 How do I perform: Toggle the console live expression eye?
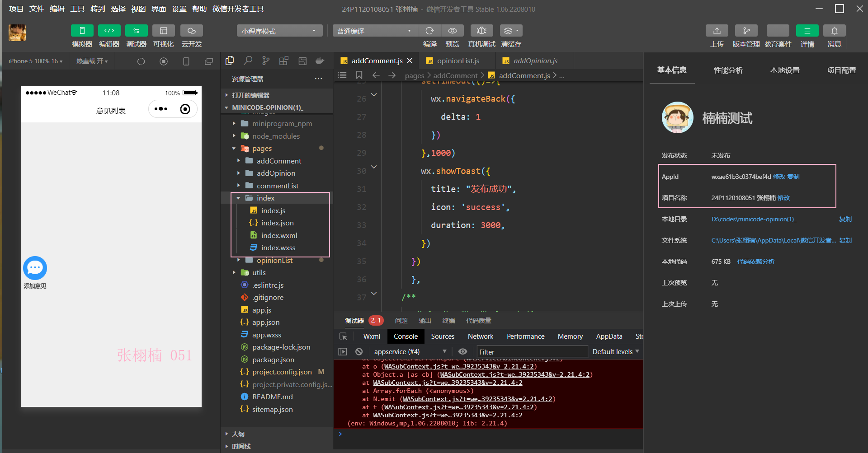(x=462, y=351)
